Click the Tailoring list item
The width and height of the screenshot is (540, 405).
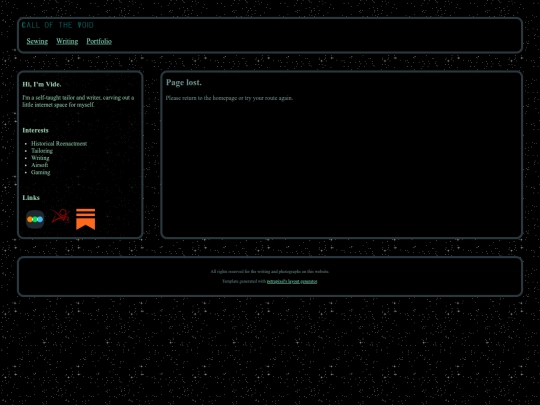pos(42,151)
